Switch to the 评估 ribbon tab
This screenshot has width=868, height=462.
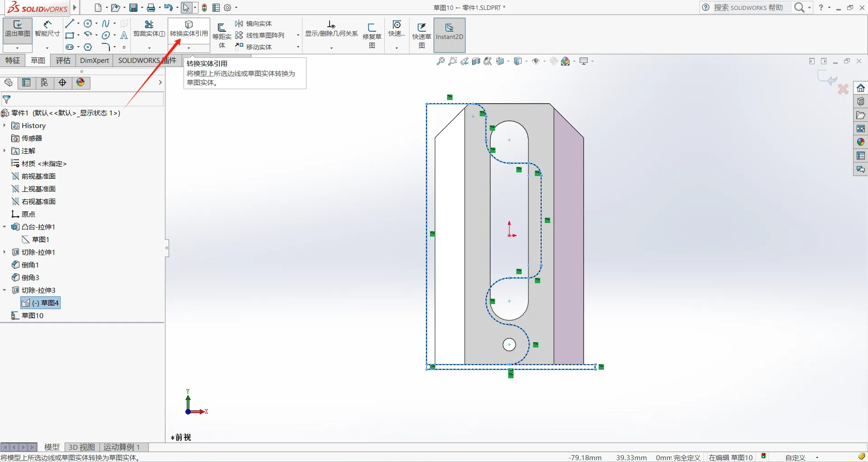point(63,61)
